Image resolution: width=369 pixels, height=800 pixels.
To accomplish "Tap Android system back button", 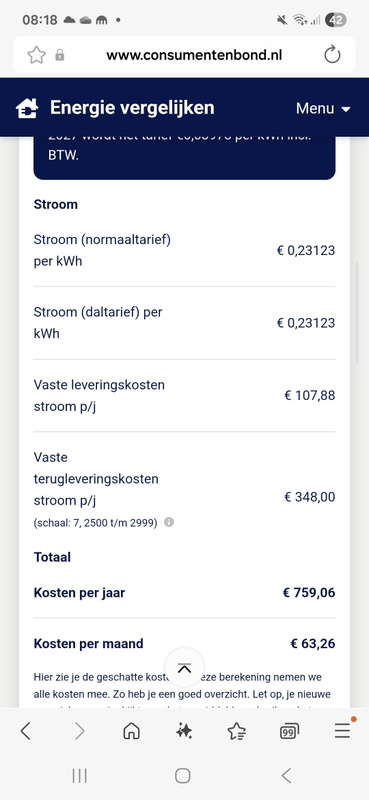I will pyautogui.click(x=286, y=776).
